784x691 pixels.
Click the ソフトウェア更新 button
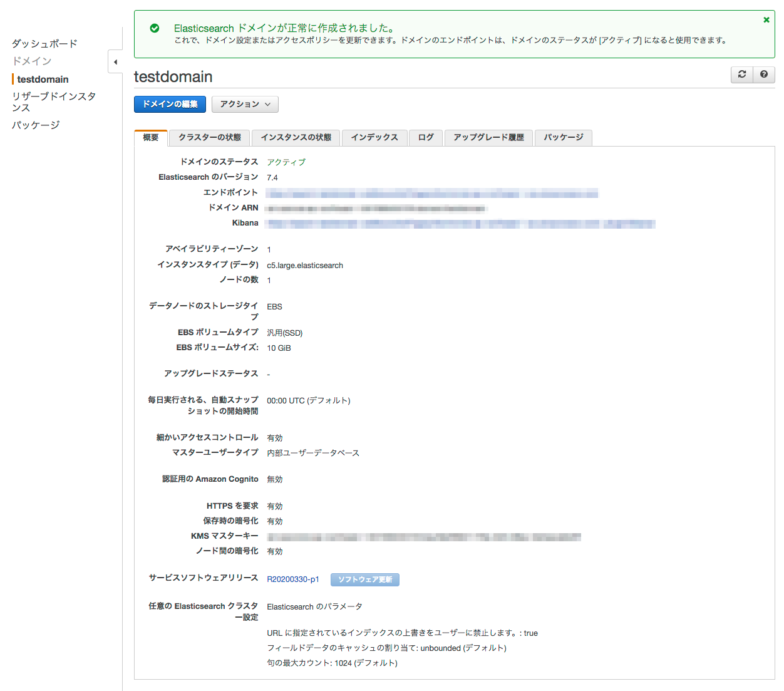tap(364, 579)
